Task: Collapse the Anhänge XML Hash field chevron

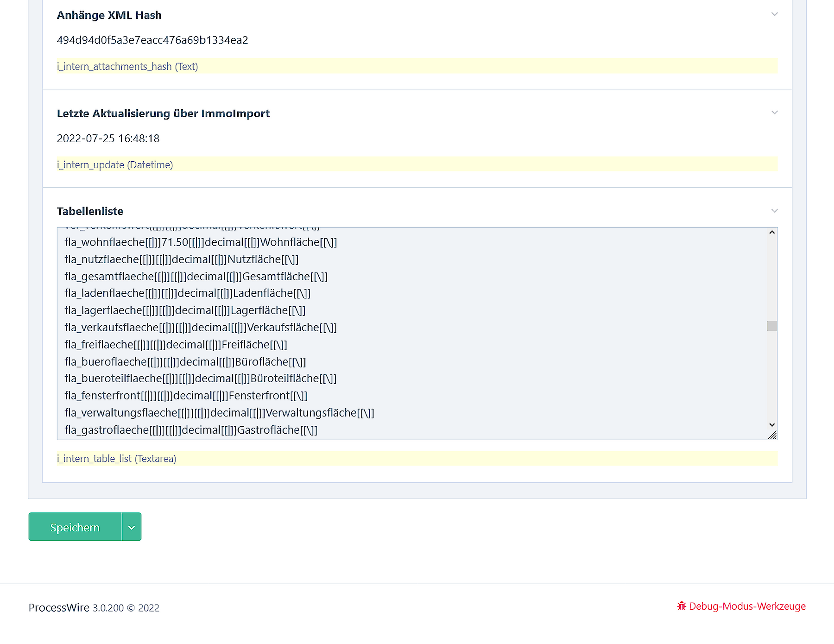Action: tap(774, 14)
